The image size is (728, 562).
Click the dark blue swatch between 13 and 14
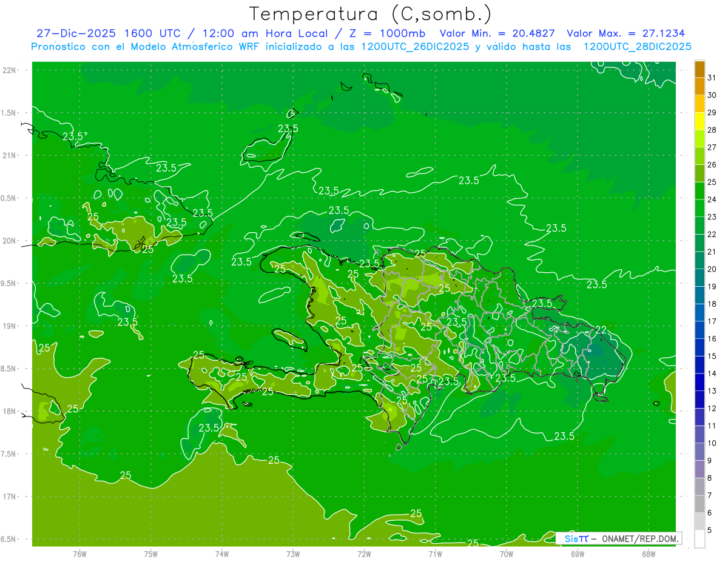click(699, 383)
